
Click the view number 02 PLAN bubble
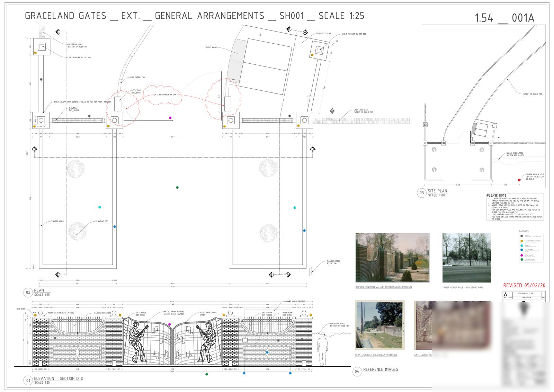tap(28, 293)
